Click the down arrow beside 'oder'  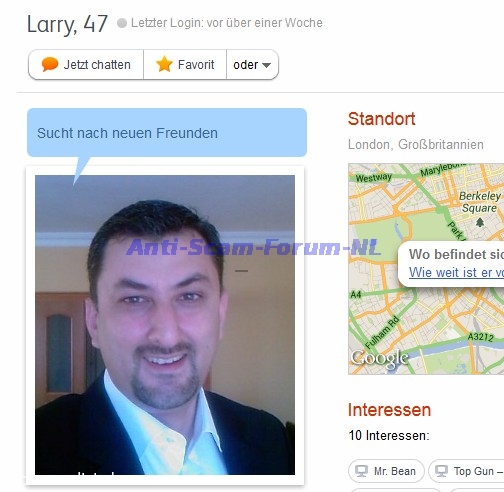[x=266, y=65]
